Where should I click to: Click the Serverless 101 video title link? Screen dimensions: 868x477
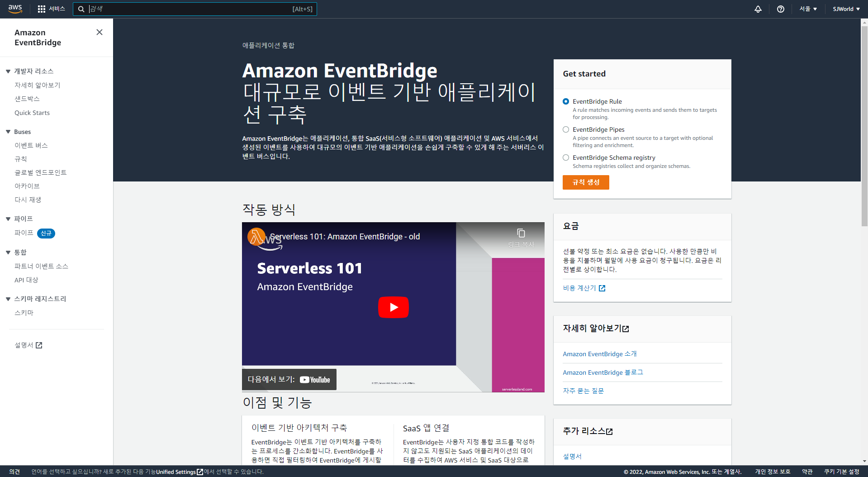(x=345, y=237)
